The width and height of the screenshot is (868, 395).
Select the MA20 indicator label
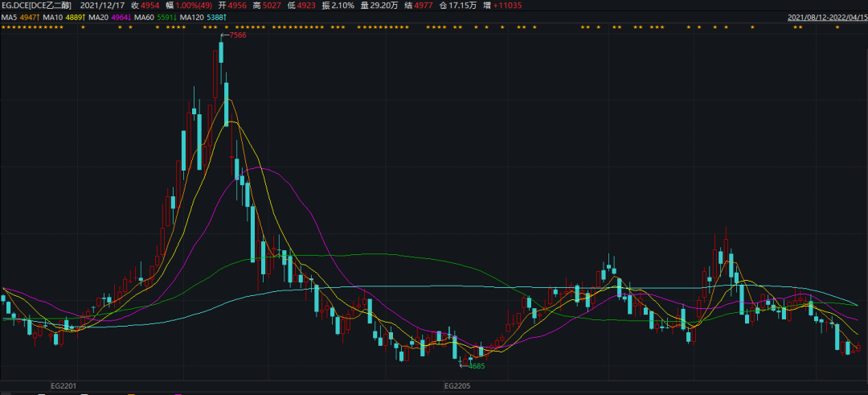[x=99, y=16]
